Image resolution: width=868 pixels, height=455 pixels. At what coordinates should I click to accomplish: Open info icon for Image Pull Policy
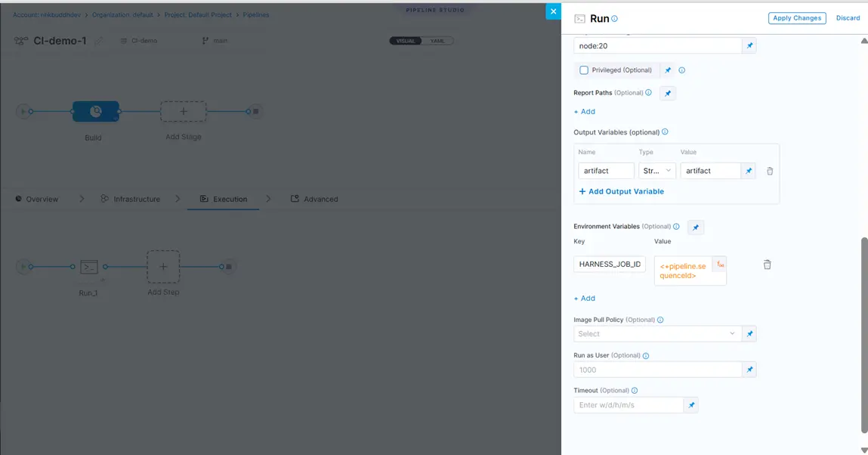[659, 320]
